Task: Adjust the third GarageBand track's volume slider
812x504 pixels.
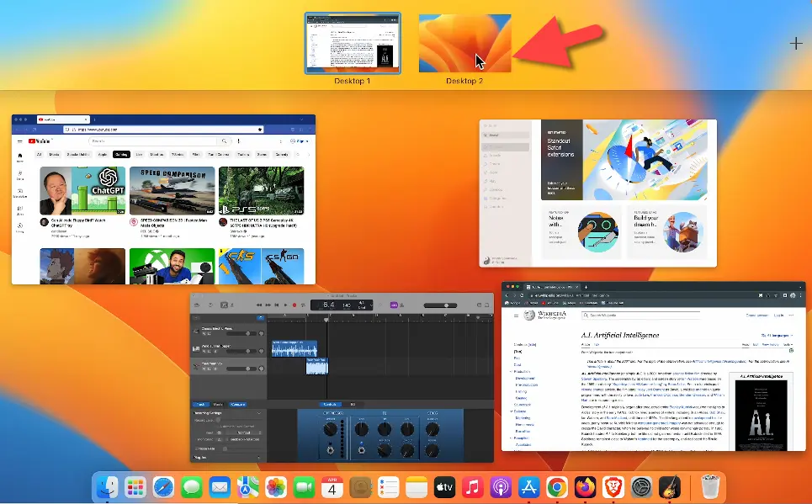Action: point(241,369)
